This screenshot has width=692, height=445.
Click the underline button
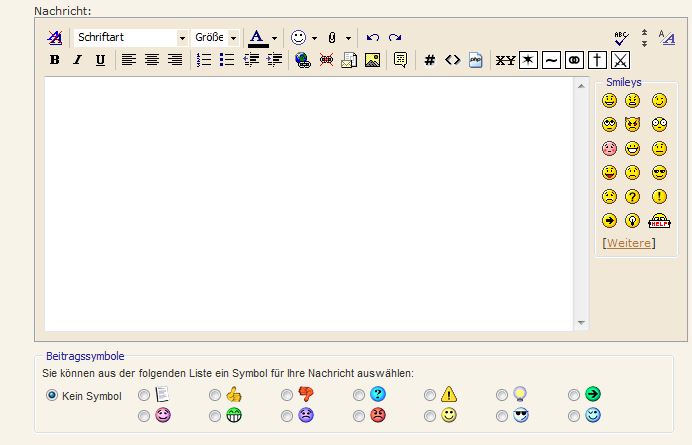pos(100,60)
